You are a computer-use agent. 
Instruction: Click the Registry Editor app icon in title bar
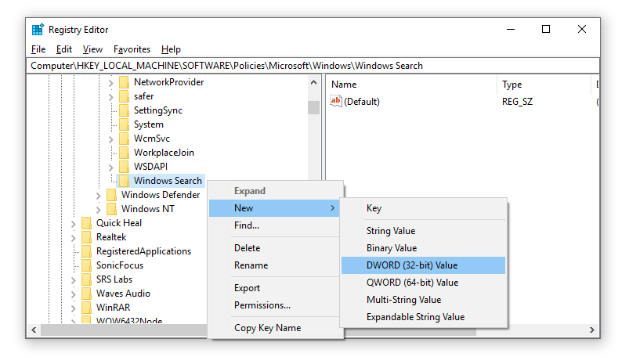point(38,30)
